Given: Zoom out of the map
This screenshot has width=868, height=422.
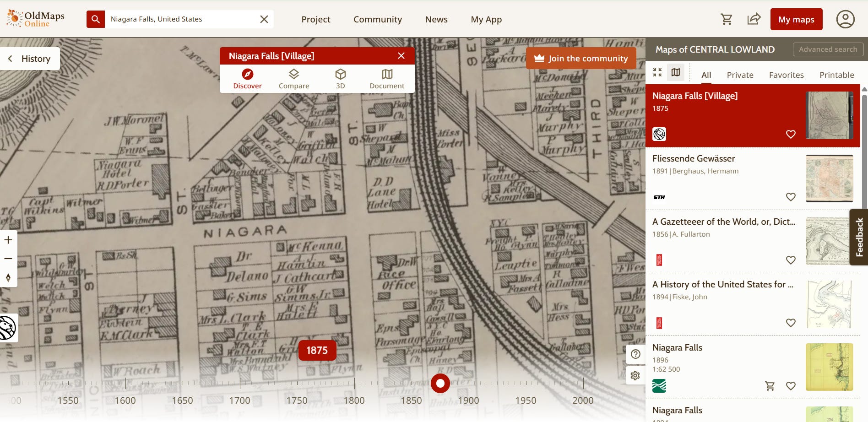Looking at the screenshot, I should point(8,259).
